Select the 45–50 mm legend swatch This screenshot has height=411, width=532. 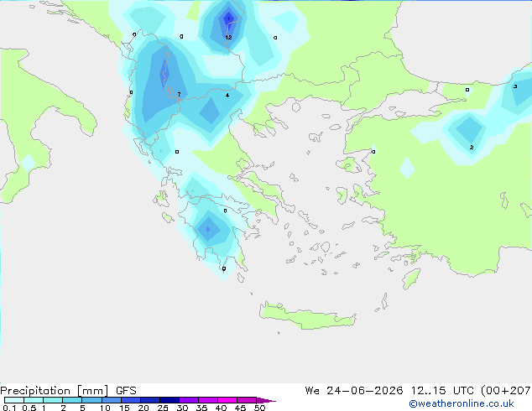tap(247, 400)
